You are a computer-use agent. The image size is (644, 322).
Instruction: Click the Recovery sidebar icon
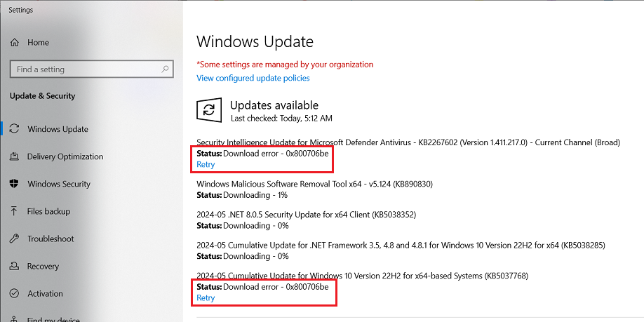point(14,266)
